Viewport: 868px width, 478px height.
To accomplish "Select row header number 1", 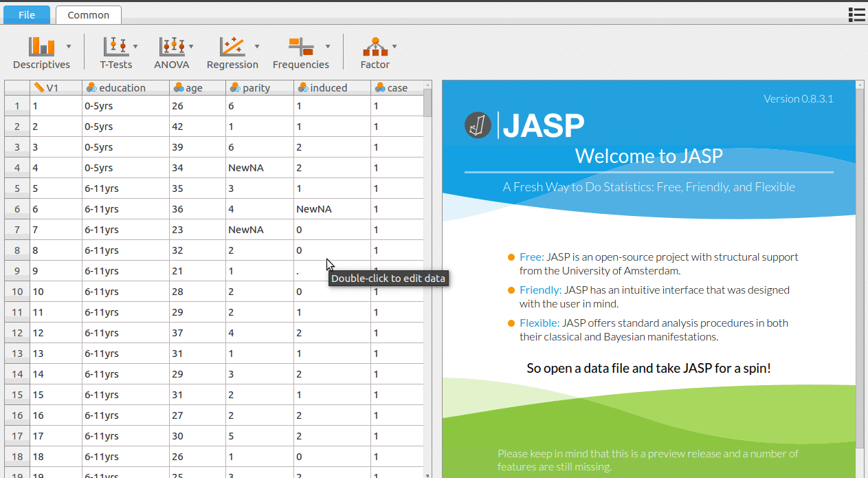I will coord(17,106).
